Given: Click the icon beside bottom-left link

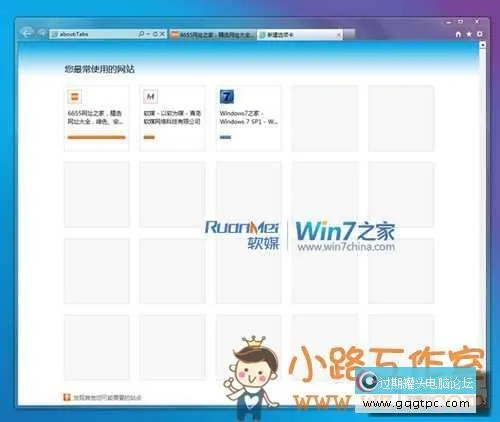Looking at the screenshot, I should [67, 397].
